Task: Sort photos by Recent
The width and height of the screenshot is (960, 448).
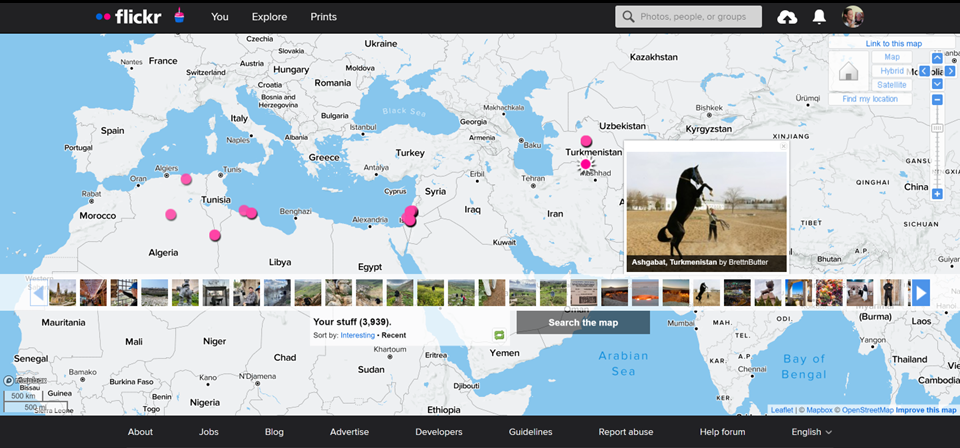Action: (394, 335)
